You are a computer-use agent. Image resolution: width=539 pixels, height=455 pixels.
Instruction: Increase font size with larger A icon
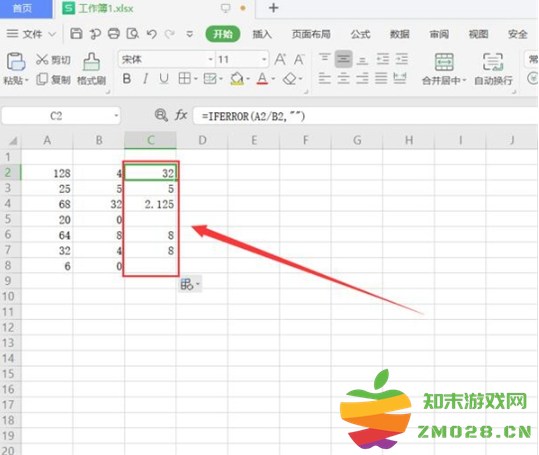280,59
